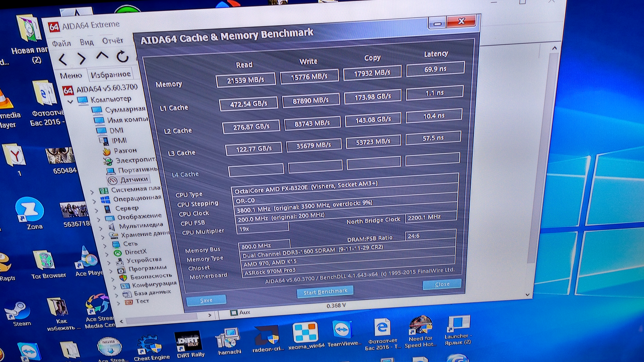Select the Разгон overclock tree item
The image size is (644, 362).
point(125,151)
